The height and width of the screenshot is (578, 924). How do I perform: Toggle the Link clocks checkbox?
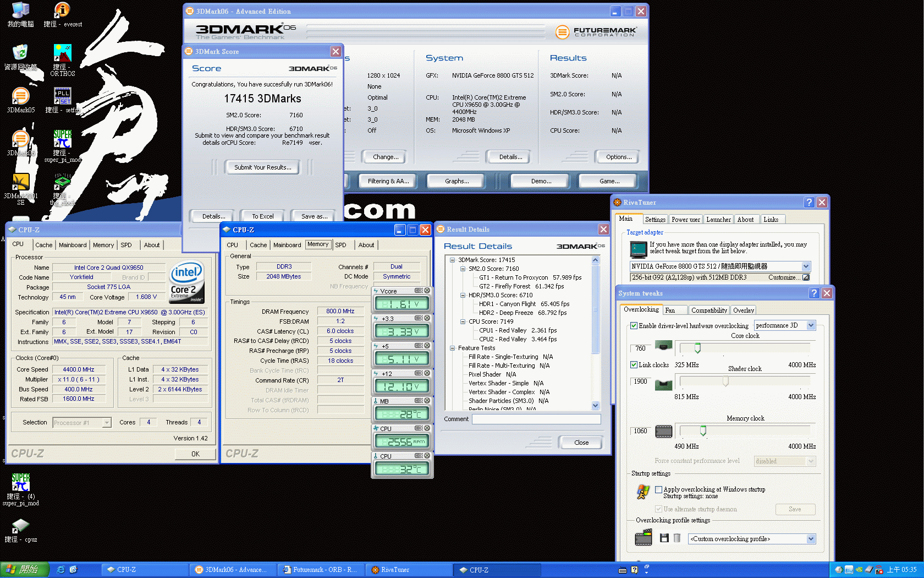tap(634, 365)
